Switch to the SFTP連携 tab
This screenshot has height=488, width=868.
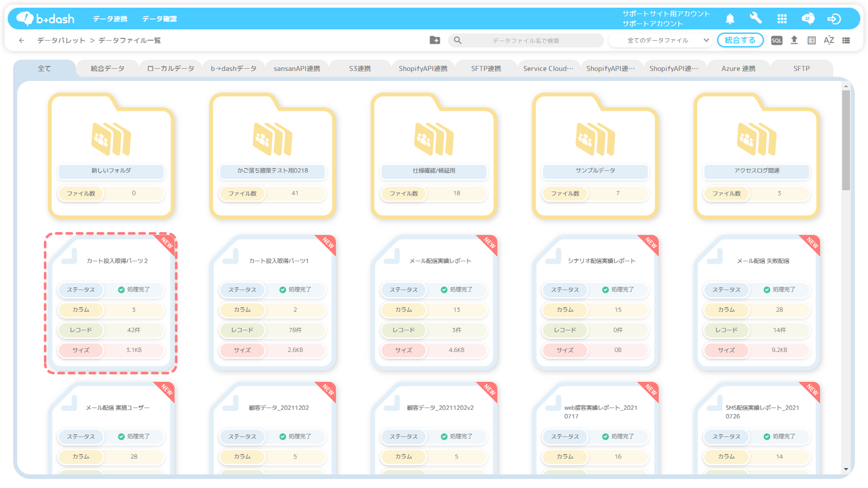486,69
